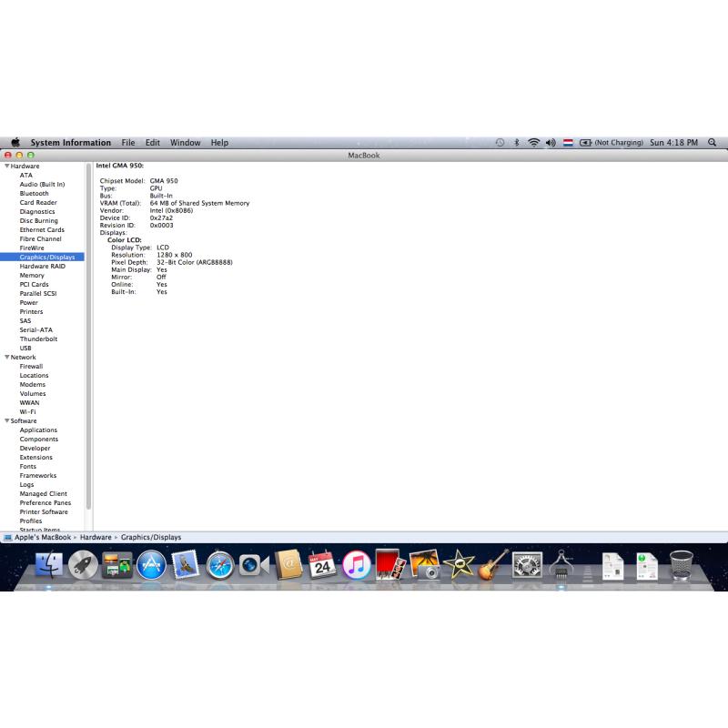Select Card Reader in sidebar

click(38, 202)
